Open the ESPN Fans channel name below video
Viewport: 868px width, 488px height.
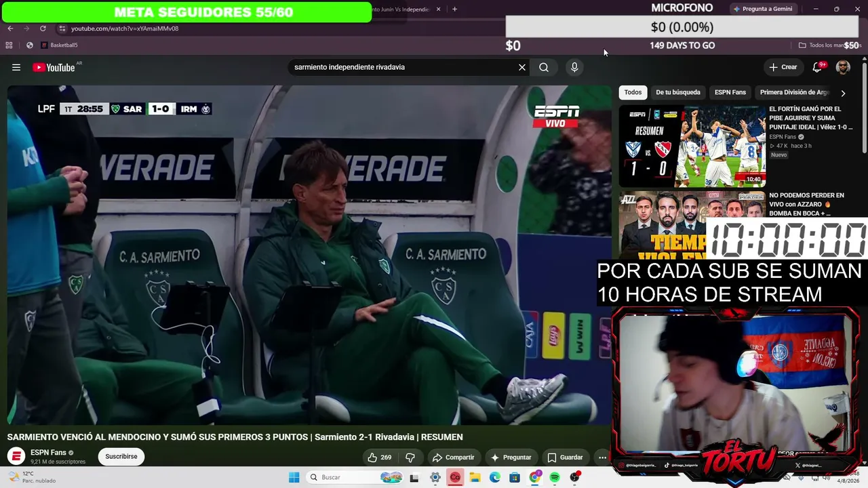(48, 453)
